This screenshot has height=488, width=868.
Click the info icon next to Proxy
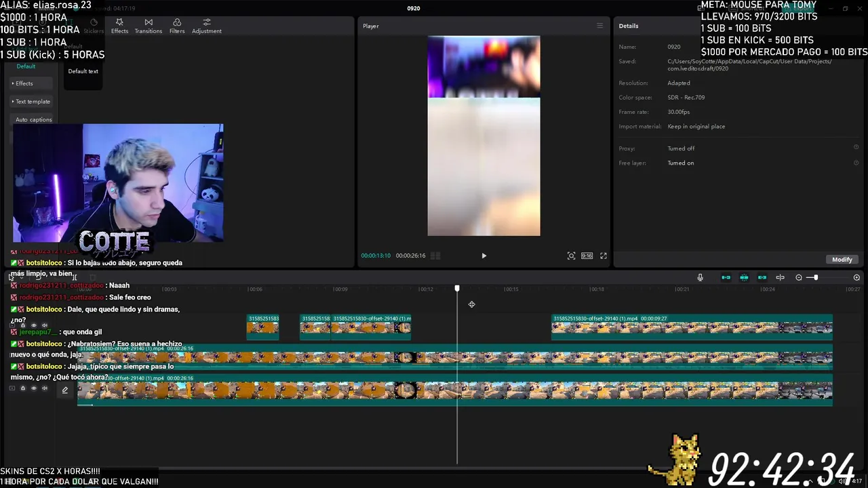856,148
